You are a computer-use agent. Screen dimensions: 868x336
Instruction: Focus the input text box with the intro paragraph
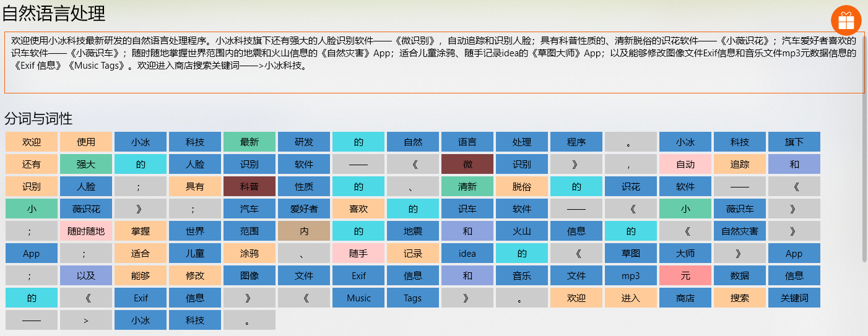pyautogui.click(x=434, y=62)
